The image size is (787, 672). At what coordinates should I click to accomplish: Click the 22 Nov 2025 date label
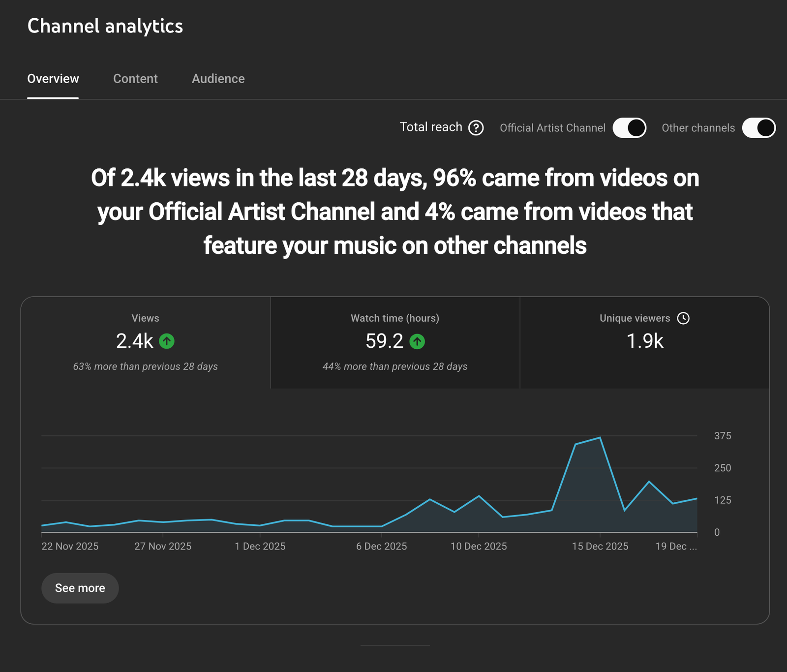click(70, 546)
